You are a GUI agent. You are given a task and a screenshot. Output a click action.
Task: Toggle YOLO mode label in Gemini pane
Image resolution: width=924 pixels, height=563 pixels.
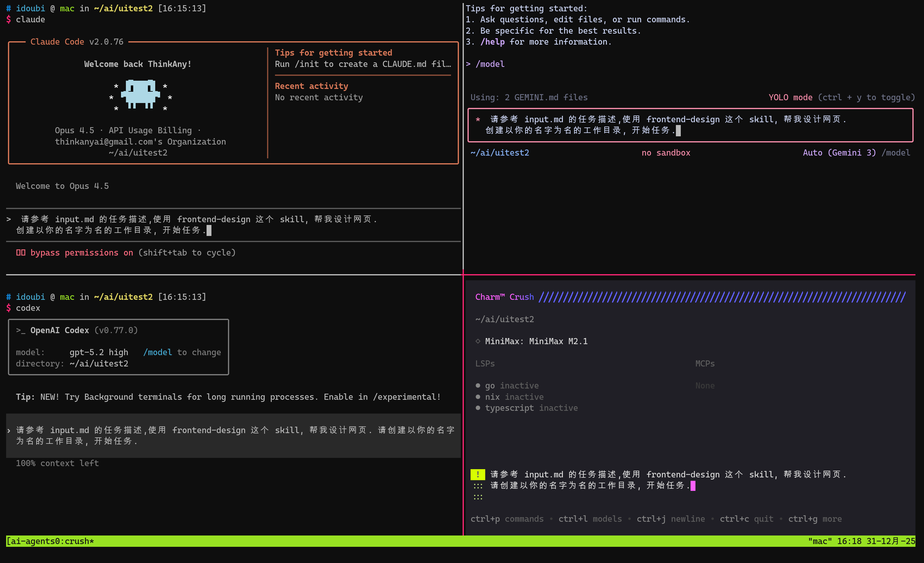(790, 98)
